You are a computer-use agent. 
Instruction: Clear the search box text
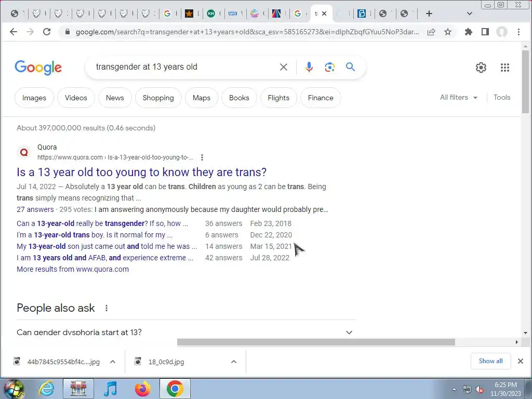(284, 67)
